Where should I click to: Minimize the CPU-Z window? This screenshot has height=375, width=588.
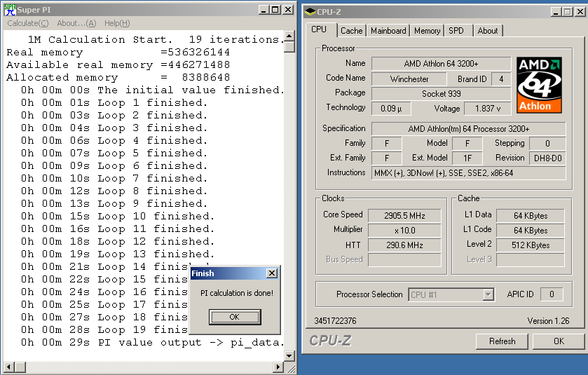[x=556, y=12]
